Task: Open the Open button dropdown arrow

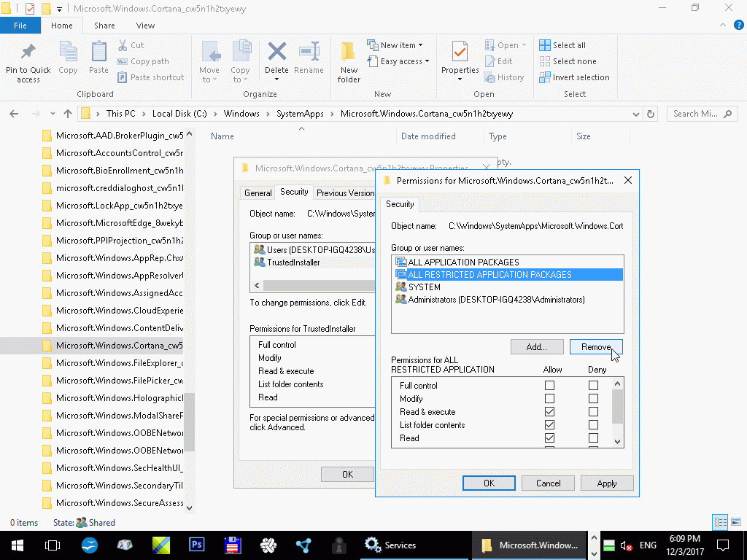Action: coord(524,45)
